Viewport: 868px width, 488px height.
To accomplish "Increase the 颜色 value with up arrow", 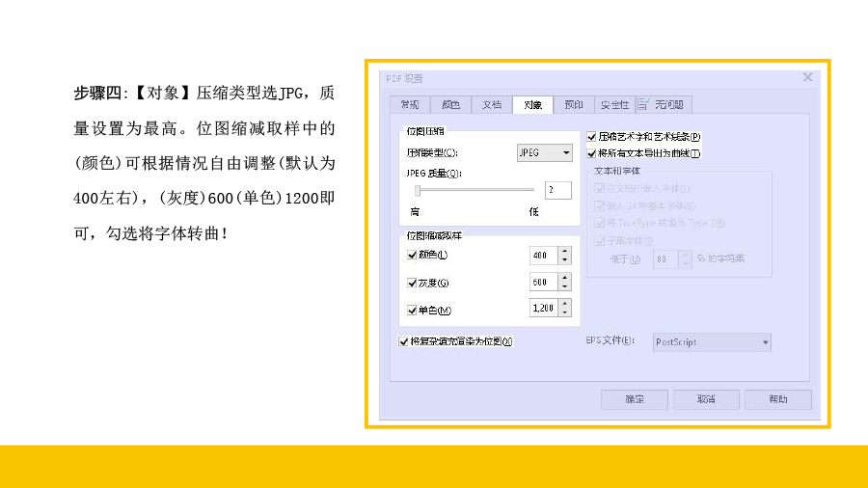I will coord(564,251).
